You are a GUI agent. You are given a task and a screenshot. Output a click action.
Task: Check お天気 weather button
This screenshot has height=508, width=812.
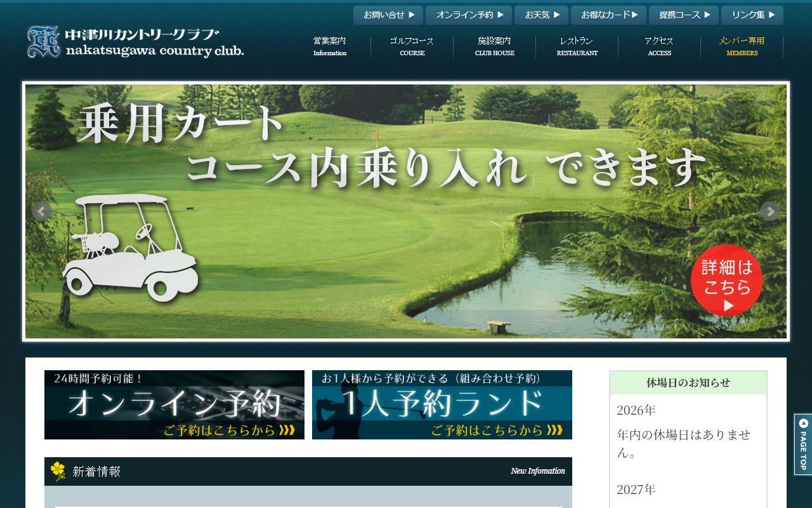click(x=542, y=15)
